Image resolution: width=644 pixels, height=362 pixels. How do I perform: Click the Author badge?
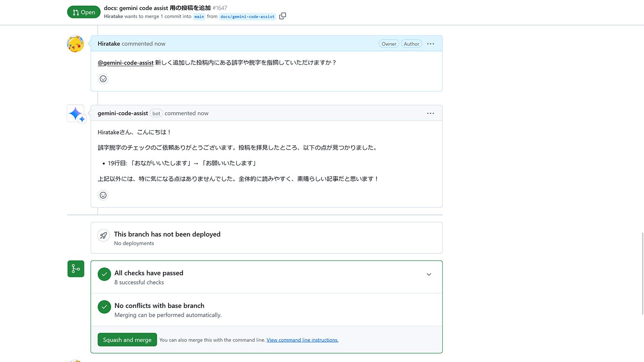point(412,44)
